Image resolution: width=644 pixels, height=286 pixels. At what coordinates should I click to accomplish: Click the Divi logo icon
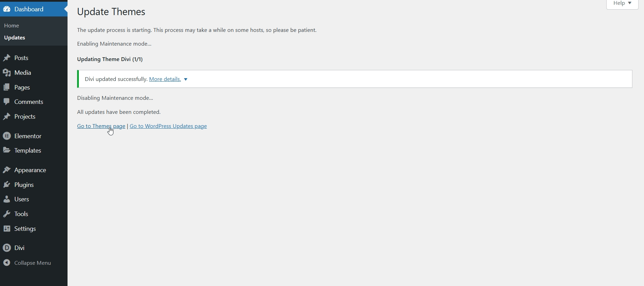pyautogui.click(x=7, y=248)
